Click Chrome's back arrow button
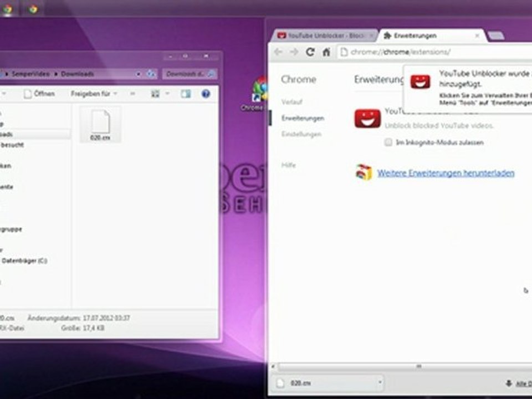This screenshot has width=532, height=399. click(279, 52)
